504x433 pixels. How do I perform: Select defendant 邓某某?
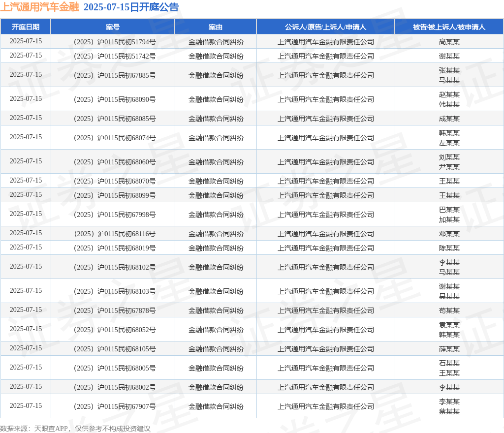coord(449,234)
